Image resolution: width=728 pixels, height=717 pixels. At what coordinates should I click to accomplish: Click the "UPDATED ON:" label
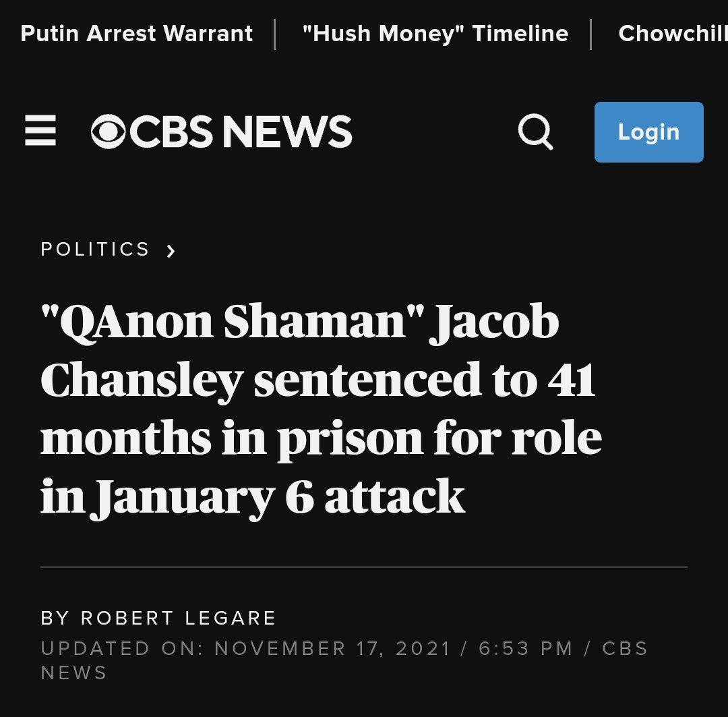pos(123,648)
